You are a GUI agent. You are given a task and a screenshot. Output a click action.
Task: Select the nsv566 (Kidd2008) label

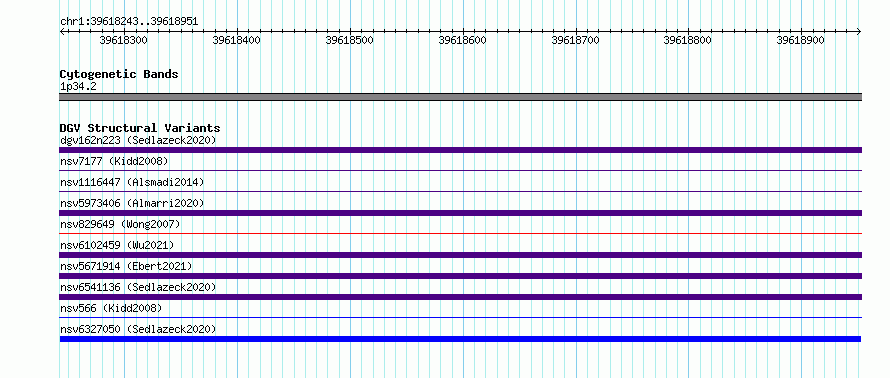[x=111, y=308]
